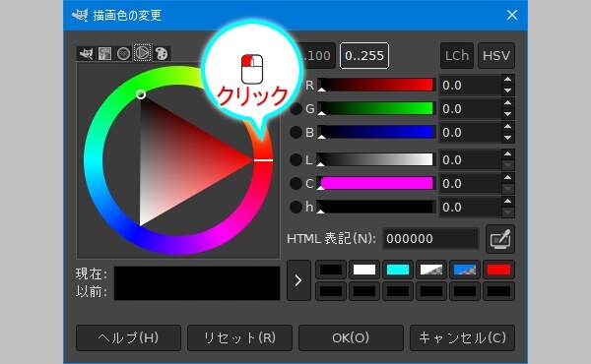Click the magenta C chroma slider

(376, 183)
